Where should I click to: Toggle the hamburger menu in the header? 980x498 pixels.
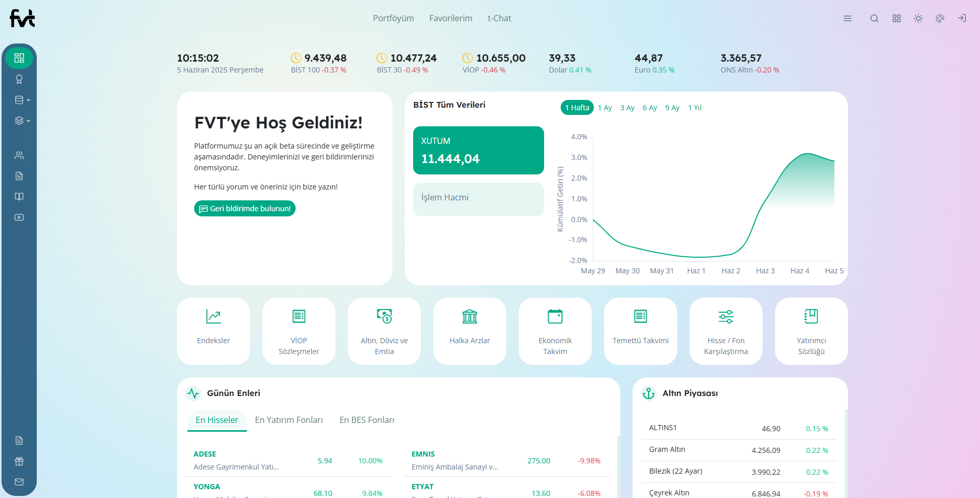click(847, 19)
